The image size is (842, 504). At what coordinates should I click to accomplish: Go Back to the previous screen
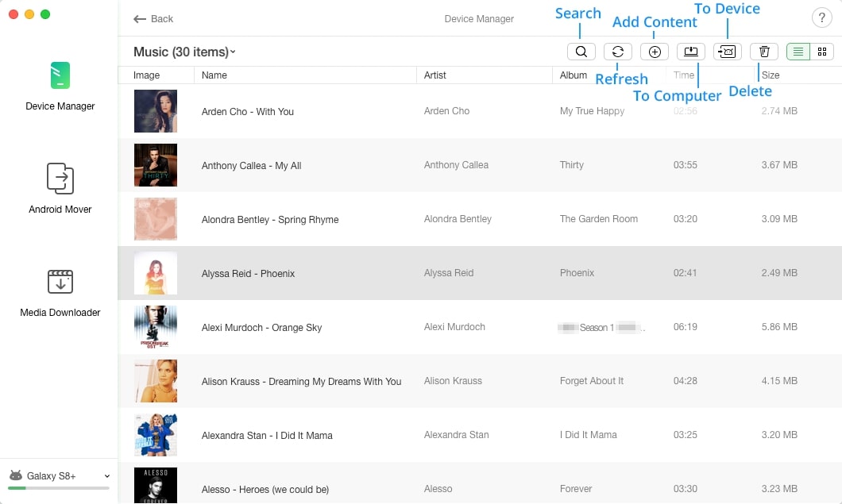point(153,19)
